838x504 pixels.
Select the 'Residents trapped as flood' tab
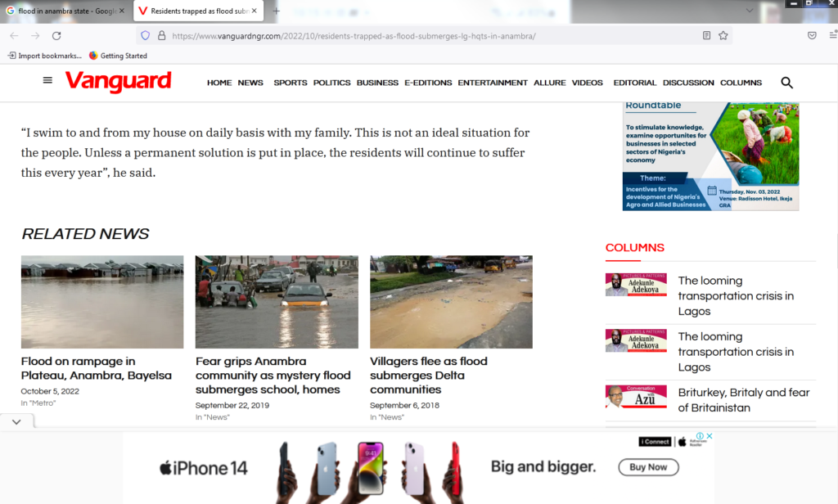click(198, 11)
